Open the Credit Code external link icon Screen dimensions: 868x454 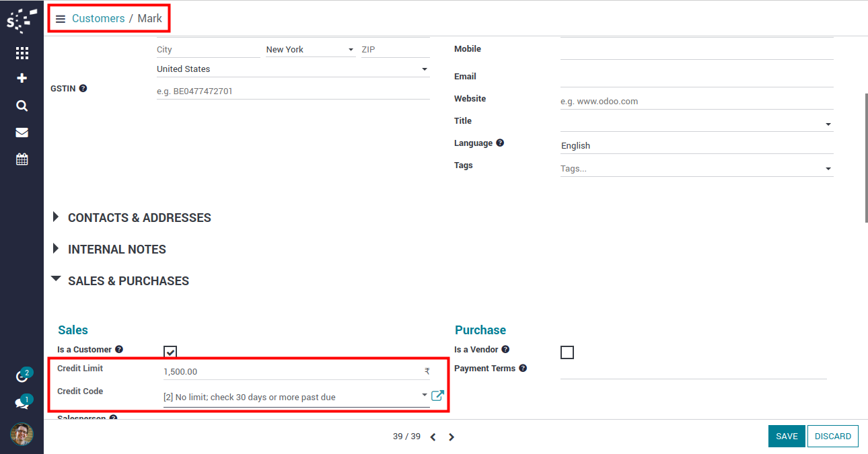pyautogui.click(x=437, y=395)
